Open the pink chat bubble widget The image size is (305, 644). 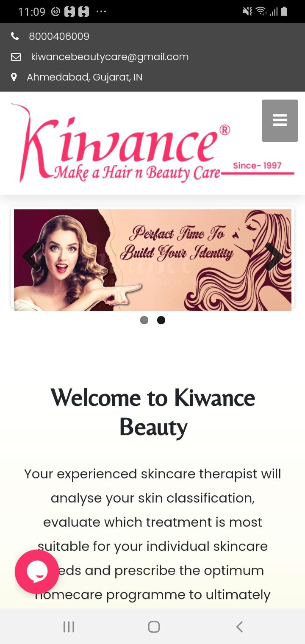(x=37, y=572)
